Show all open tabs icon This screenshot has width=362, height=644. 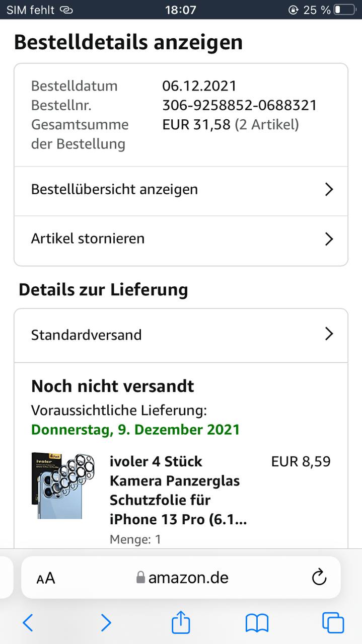(333, 623)
